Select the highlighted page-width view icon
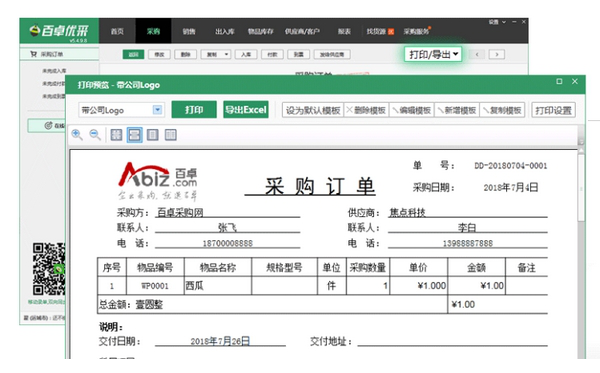The image size is (600, 373). coord(135,135)
